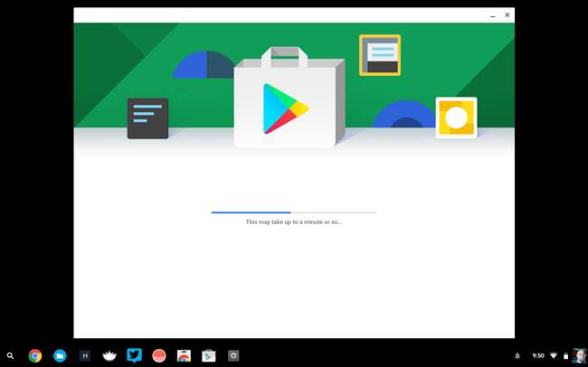Open the Wi-Fi status indicator

click(x=554, y=356)
